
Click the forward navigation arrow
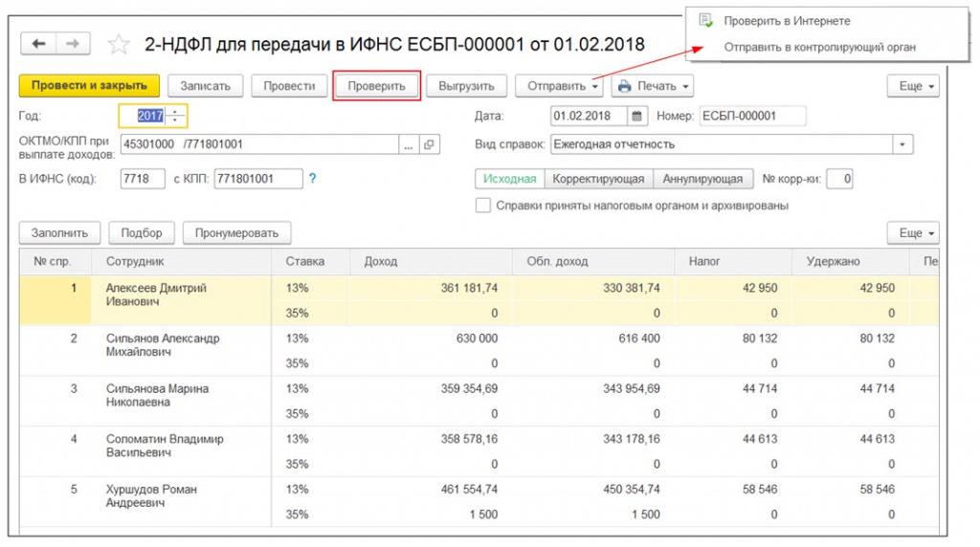(72, 44)
